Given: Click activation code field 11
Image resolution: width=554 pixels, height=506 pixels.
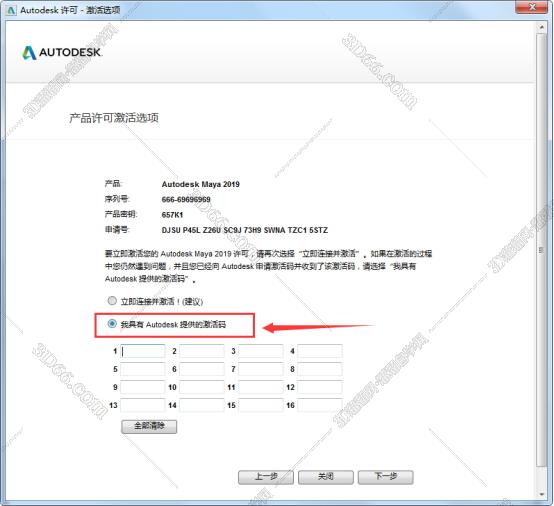Looking at the screenshot, I should pos(261,387).
